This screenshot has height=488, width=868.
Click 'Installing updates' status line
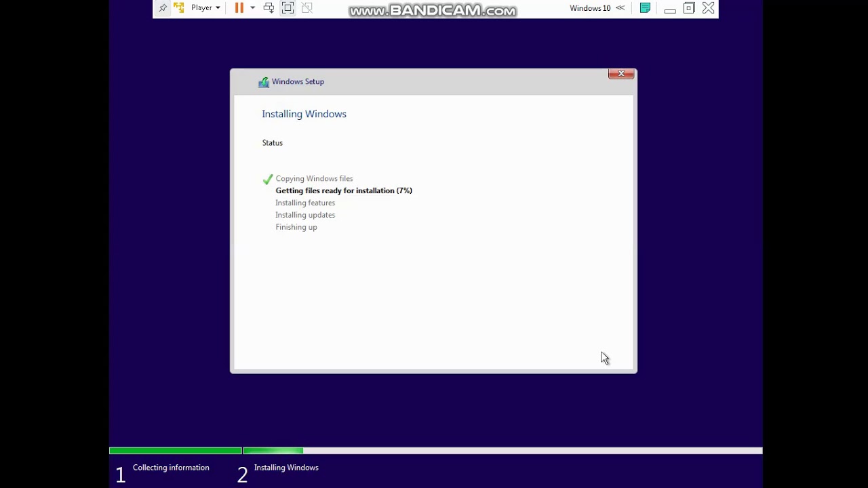click(x=305, y=215)
